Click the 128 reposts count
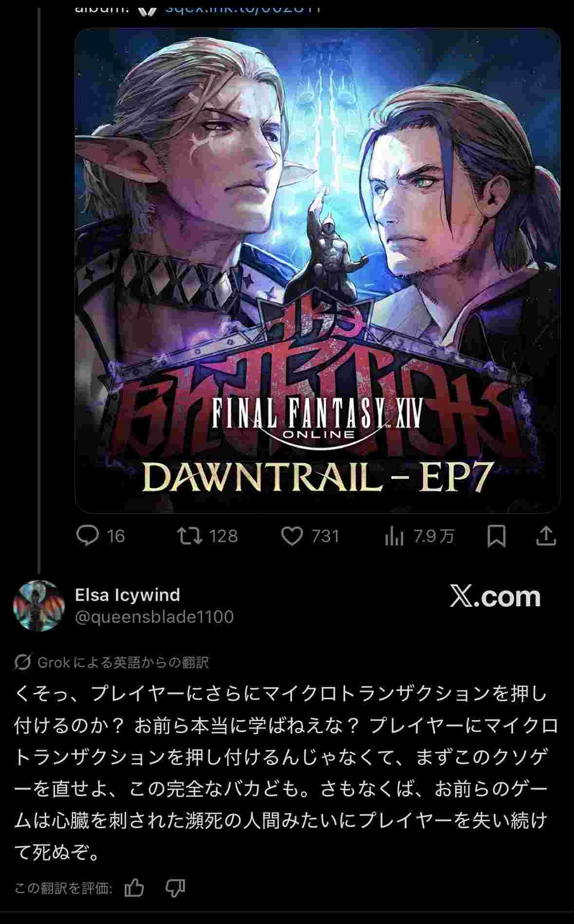Viewport: 574px width, 924px height. point(223,536)
